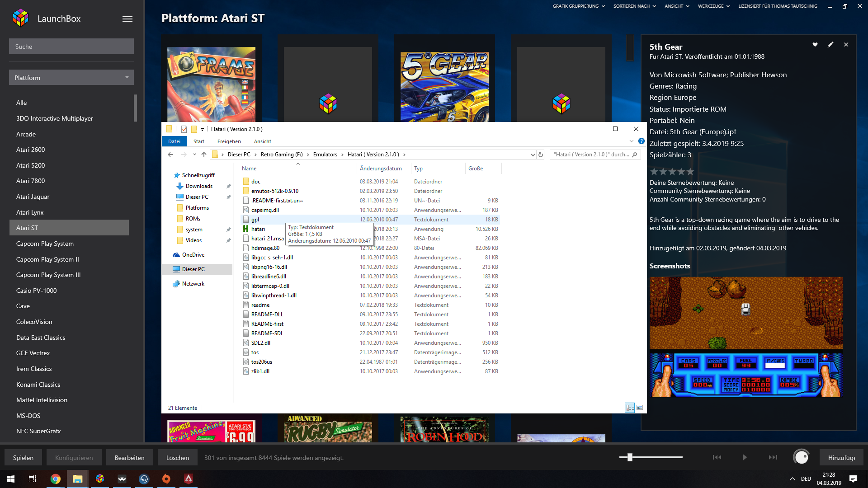Click the Bearbeiten button

129,457
